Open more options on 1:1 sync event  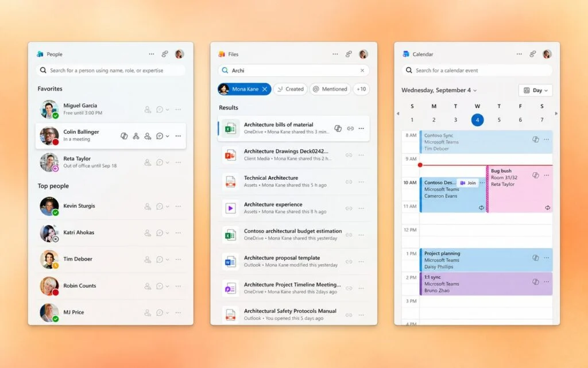tap(547, 282)
